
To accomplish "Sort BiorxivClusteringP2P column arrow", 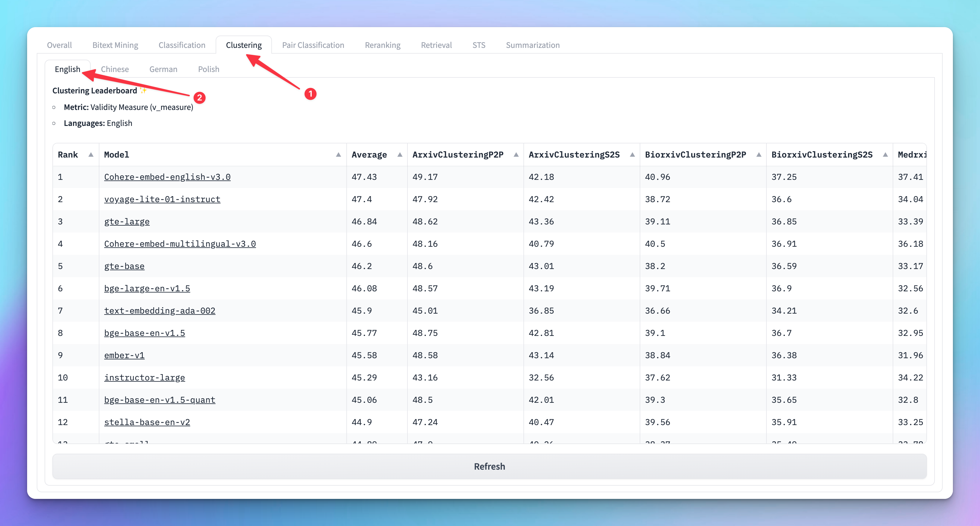I will (759, 155).
